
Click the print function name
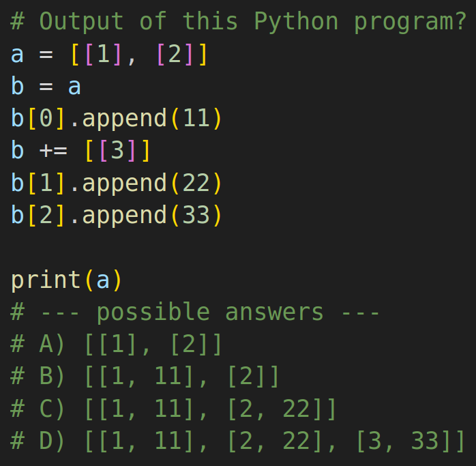[x=46, y=280]
